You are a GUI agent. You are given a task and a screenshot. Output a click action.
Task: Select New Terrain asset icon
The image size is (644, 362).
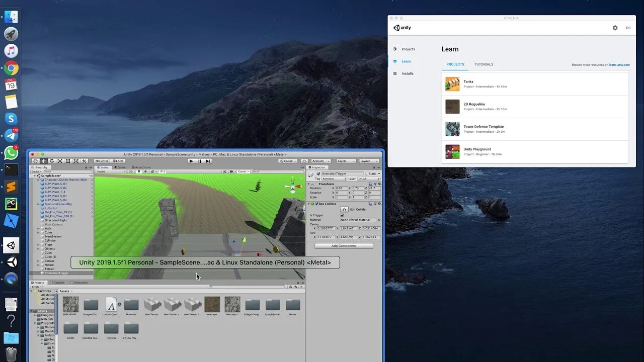[151, 304]
